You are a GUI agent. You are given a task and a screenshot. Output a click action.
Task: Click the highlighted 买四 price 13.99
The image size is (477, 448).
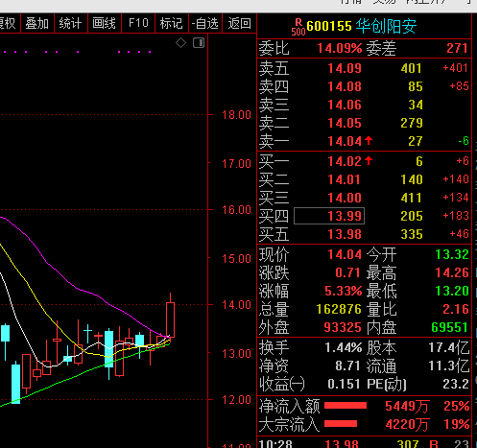click(x=329, y=216)
